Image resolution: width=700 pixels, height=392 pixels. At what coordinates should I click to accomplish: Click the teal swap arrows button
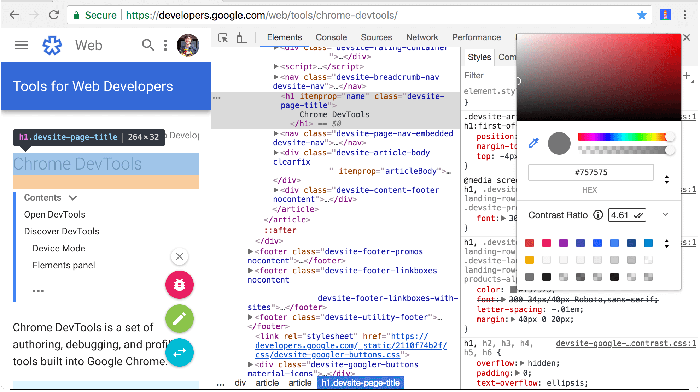point(179,353)
